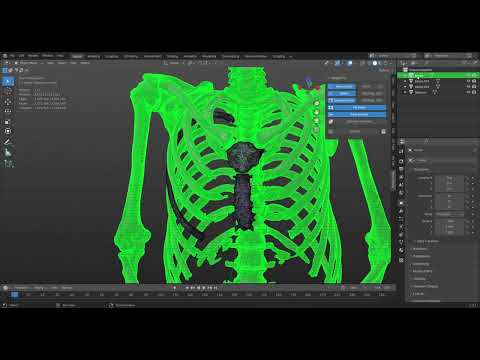
Task: Select the Transform tool
Action: coord(8,131)
